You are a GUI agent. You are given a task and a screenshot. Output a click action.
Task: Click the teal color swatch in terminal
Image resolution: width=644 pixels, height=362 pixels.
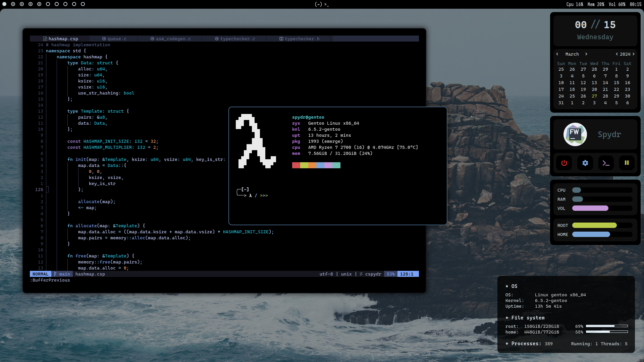(336, 165)
